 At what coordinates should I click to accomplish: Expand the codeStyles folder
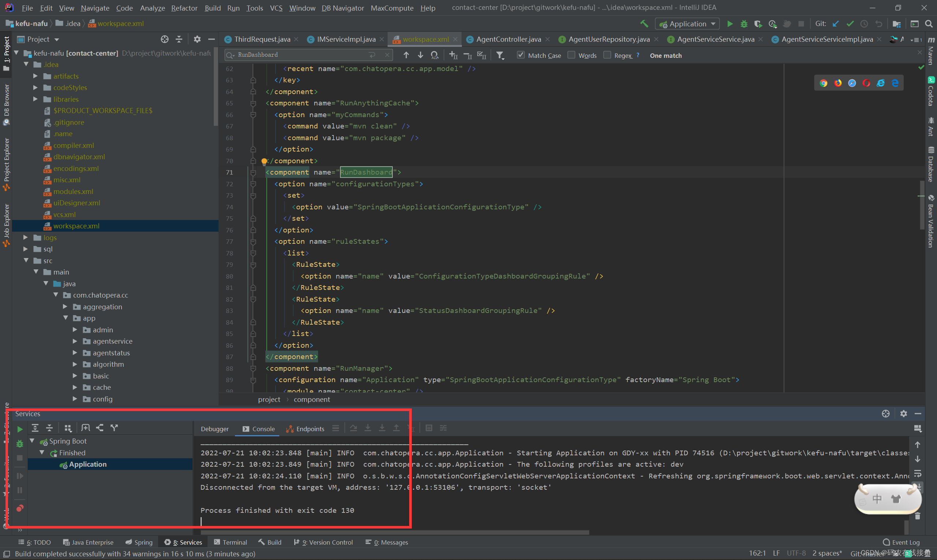36,87
